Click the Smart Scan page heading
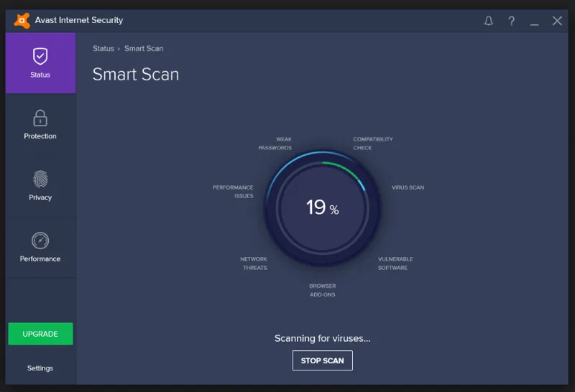This screenshot has height=392, width=575. (x=136, y=75)
